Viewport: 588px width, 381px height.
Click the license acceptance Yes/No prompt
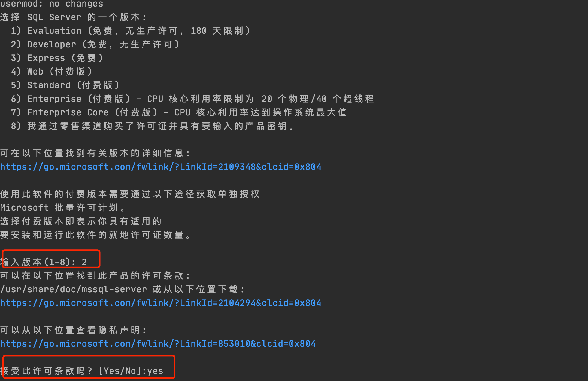(x=82, y=371)
